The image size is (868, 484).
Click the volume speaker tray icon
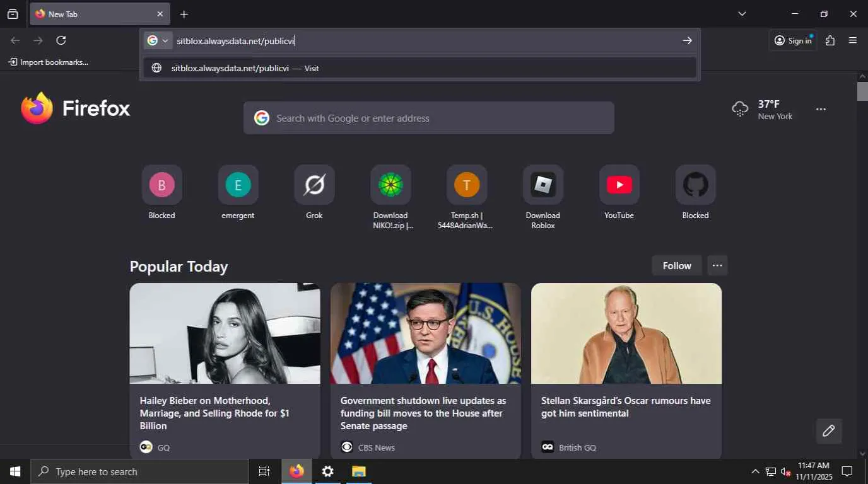pos(786,471)
